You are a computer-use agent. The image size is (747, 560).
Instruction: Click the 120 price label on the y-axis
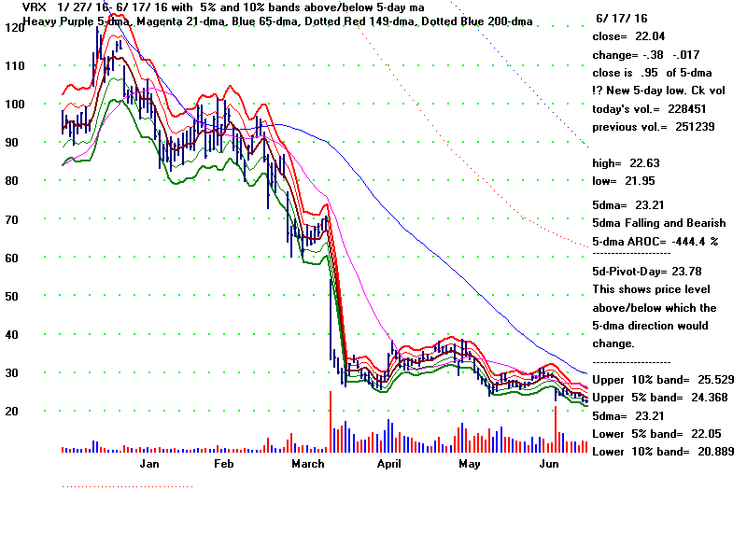[14, 28]
